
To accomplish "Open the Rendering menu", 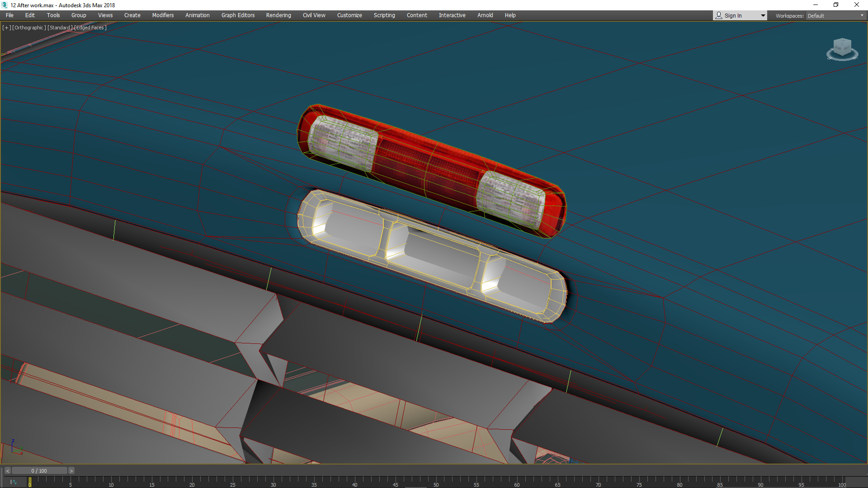I will (x=278, y=15).
